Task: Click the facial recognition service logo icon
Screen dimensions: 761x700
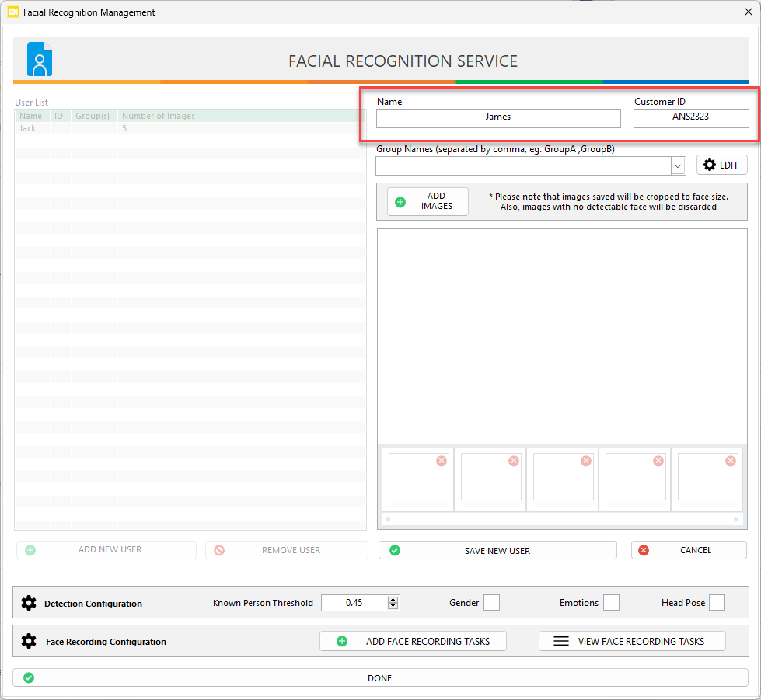Action: [40, 60]
